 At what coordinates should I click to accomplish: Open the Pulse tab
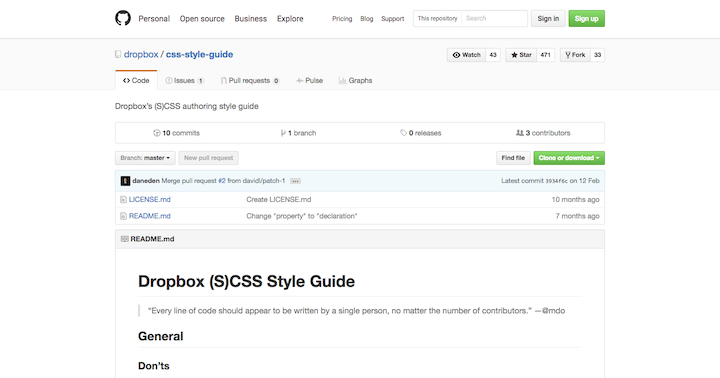[309, 80]
